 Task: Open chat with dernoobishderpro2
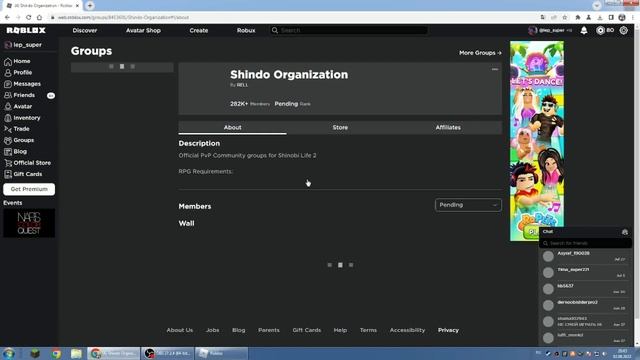585,305
